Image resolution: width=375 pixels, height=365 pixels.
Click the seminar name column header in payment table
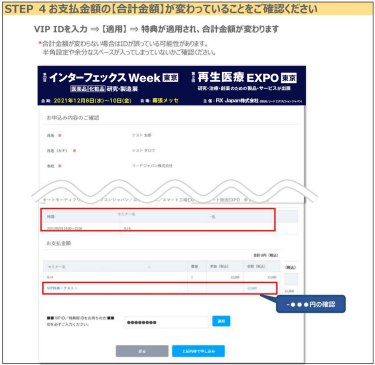[x=57, y=267]
